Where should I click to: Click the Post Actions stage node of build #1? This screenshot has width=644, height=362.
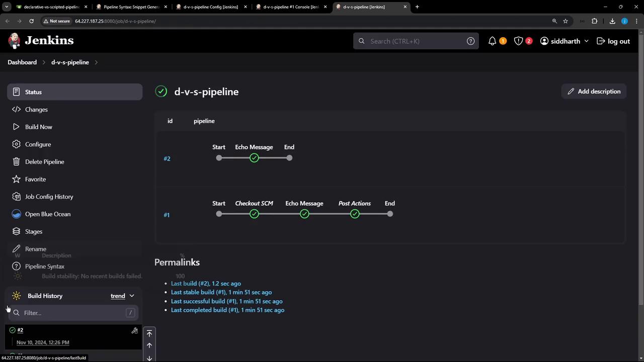355,214
